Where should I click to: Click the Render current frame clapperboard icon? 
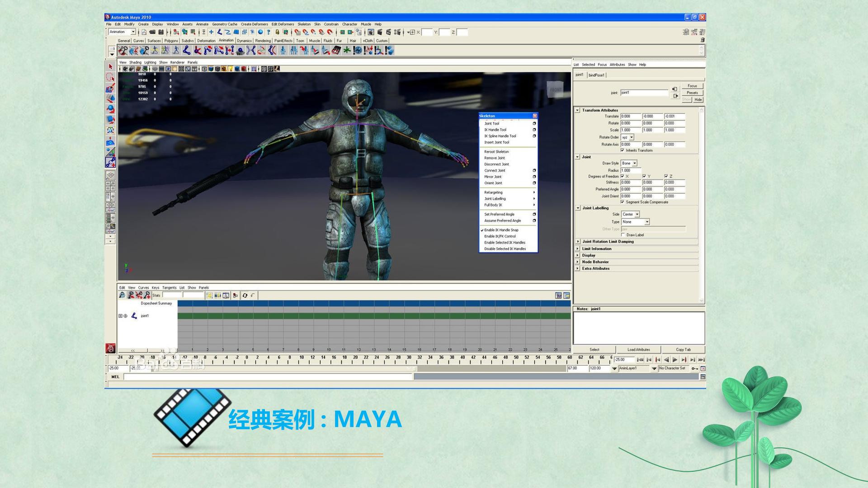(x=380, y=32)
